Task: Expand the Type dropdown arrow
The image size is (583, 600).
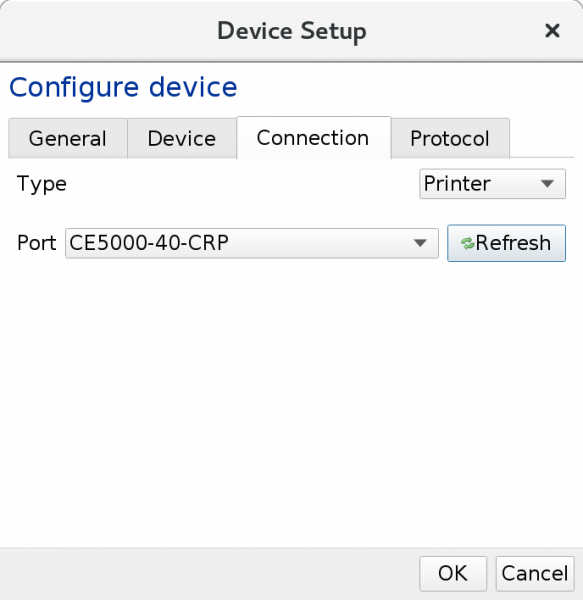Action: click(x=547, y=184)
